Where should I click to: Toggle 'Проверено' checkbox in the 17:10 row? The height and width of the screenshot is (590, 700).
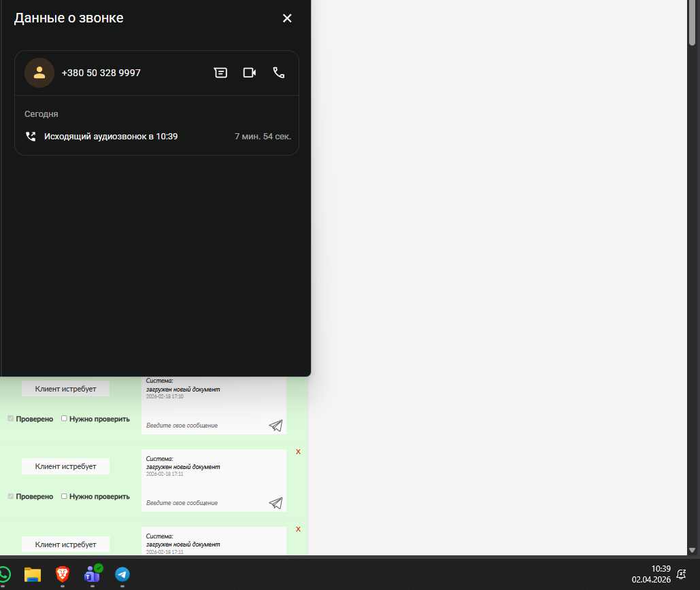pyautogui.click(x=11, y=418)
